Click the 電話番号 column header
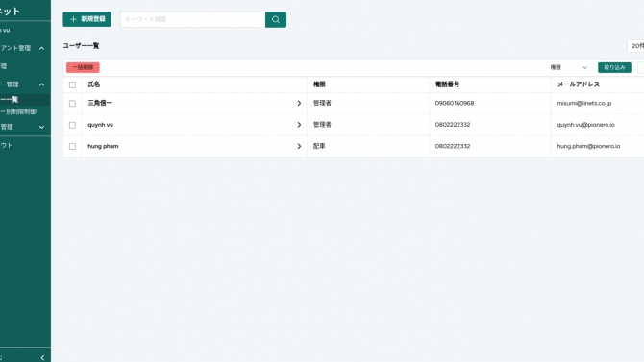 [447, 84]
